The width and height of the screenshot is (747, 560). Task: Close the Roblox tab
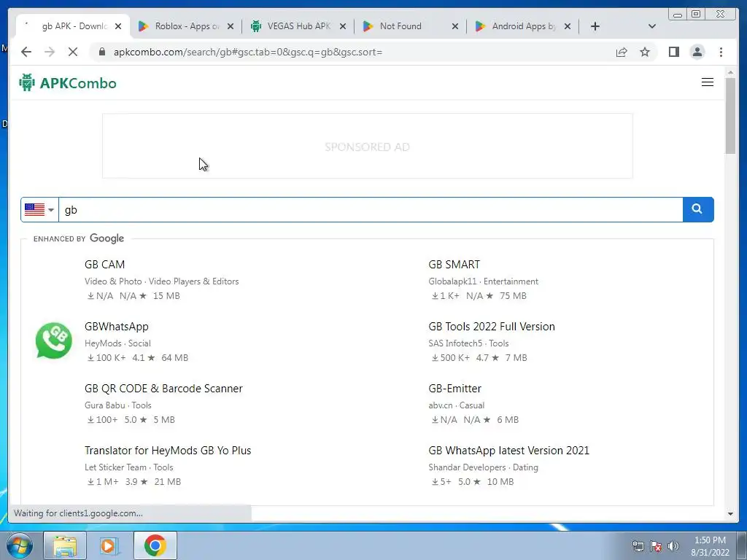tap(230, 27)
